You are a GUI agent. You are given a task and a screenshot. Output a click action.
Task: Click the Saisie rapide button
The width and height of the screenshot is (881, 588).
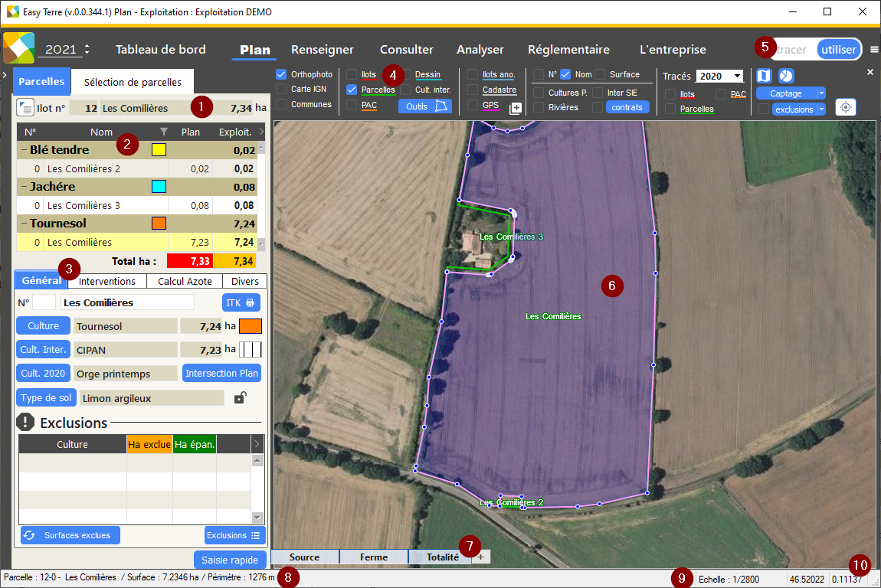[x=230, y=560]
